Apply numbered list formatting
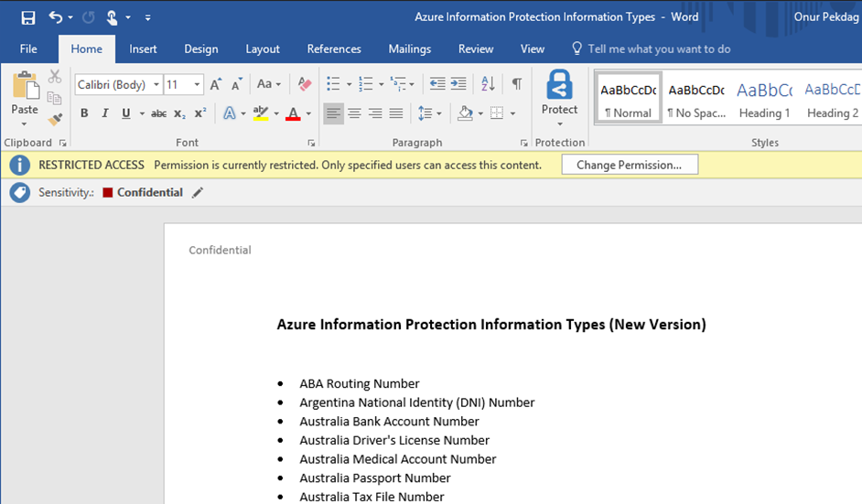The height and width of the screenshot is (504, 862). [366, 84]
